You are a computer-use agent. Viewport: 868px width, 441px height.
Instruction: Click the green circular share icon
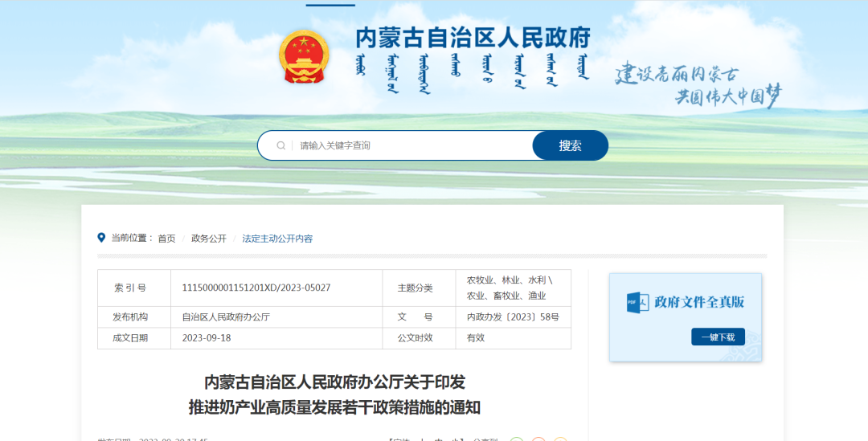pos(517,439)
